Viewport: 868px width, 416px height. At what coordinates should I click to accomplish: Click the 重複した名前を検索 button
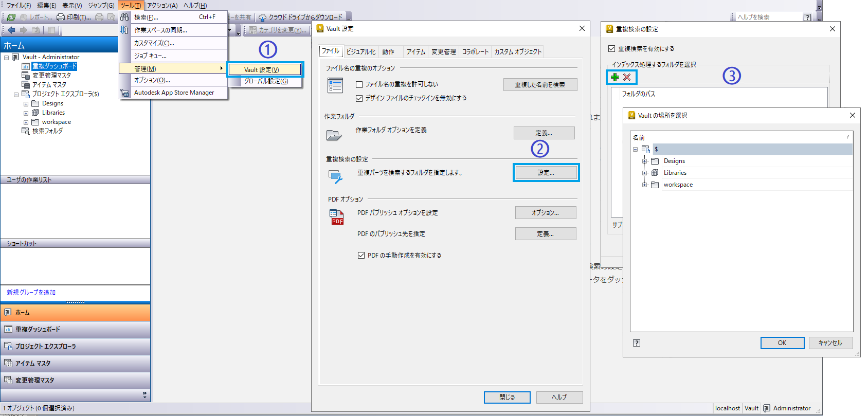click(x=540, y=84)
